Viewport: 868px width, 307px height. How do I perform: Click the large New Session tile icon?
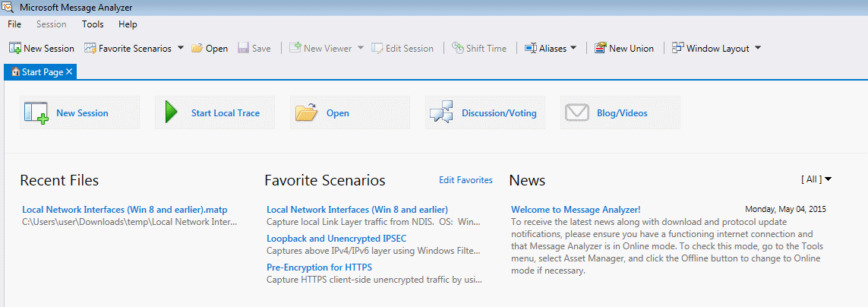36,112
